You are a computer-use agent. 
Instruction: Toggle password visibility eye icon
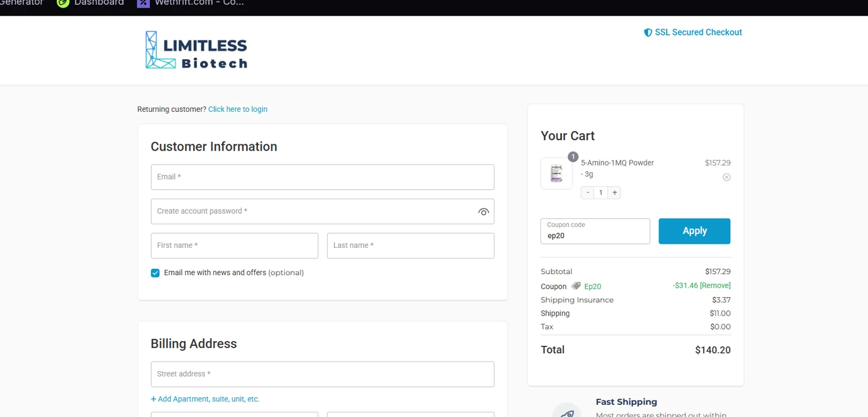pos(484,212)
